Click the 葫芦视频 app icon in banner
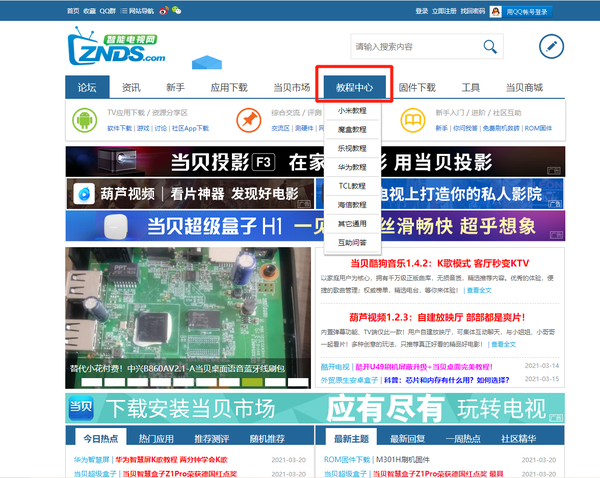Viewport: 600px width, 478px height. [84, 194]
